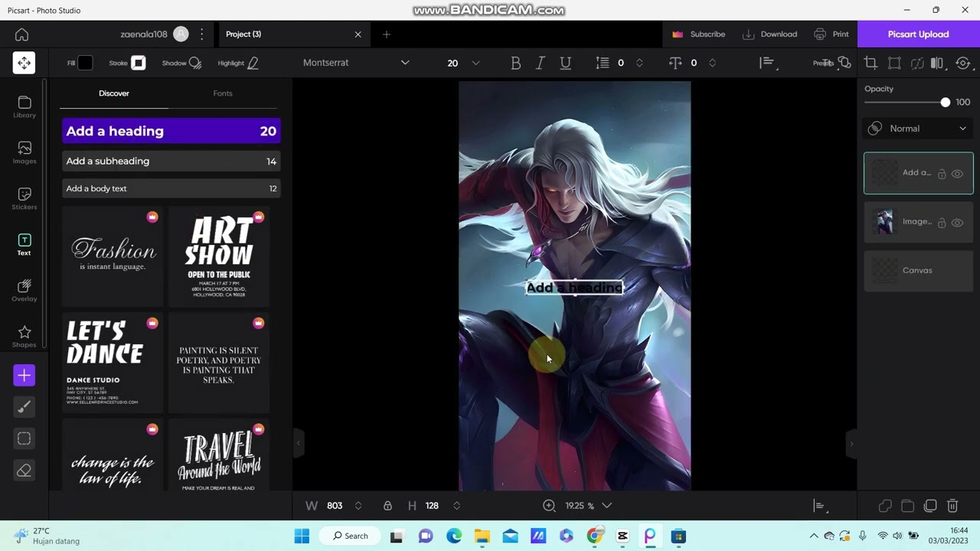Open the Stickers panel
The height and width of the screenshot is (551, 980).
tap(24, 197)
